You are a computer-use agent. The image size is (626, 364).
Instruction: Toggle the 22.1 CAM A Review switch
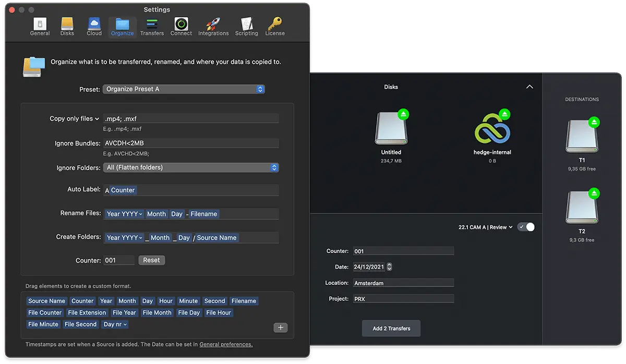(526, 227)
